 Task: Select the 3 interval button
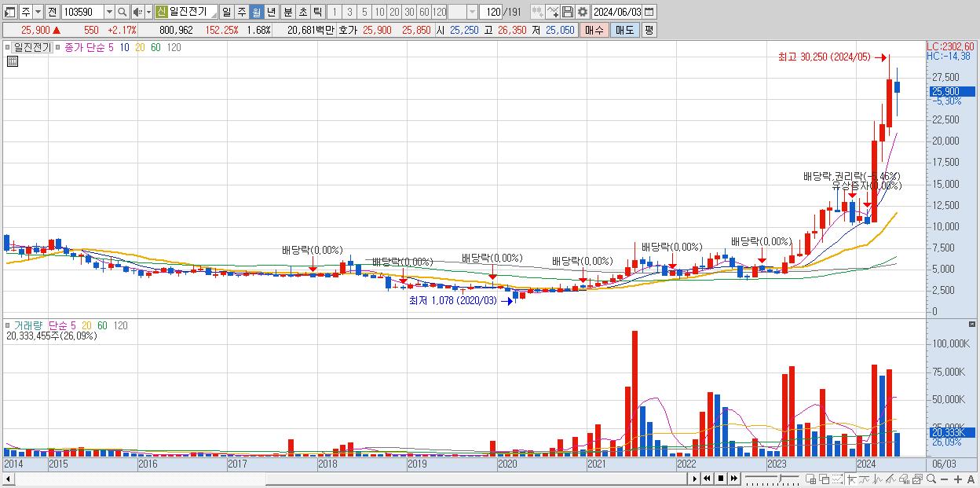[x=349, y=12]
